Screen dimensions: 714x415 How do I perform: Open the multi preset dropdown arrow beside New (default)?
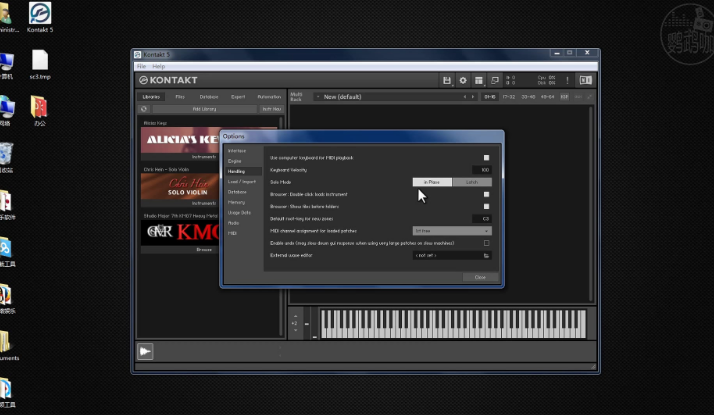click(x=318, y=97)
